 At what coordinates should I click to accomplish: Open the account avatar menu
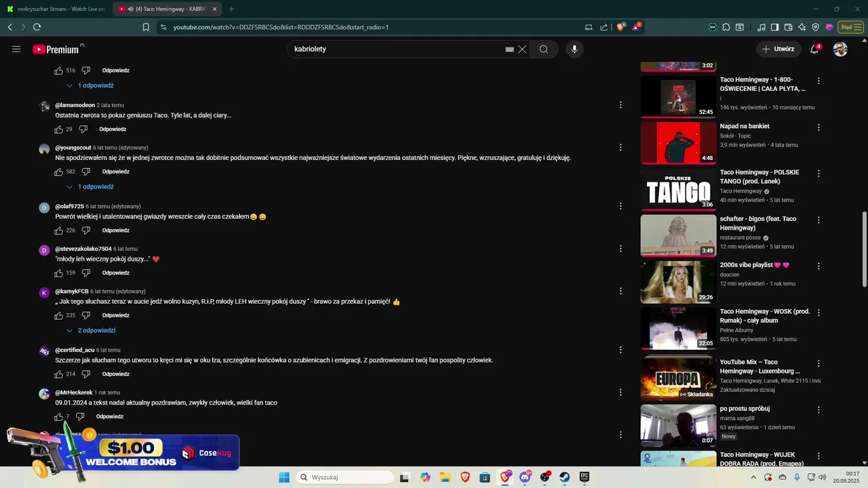point(840,49)
